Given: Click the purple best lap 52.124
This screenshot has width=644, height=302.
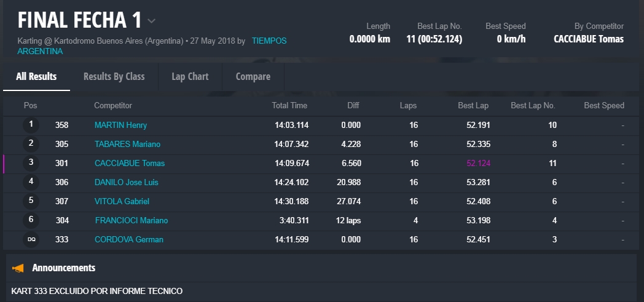Looking at the screenshot, I should (478, 164).
